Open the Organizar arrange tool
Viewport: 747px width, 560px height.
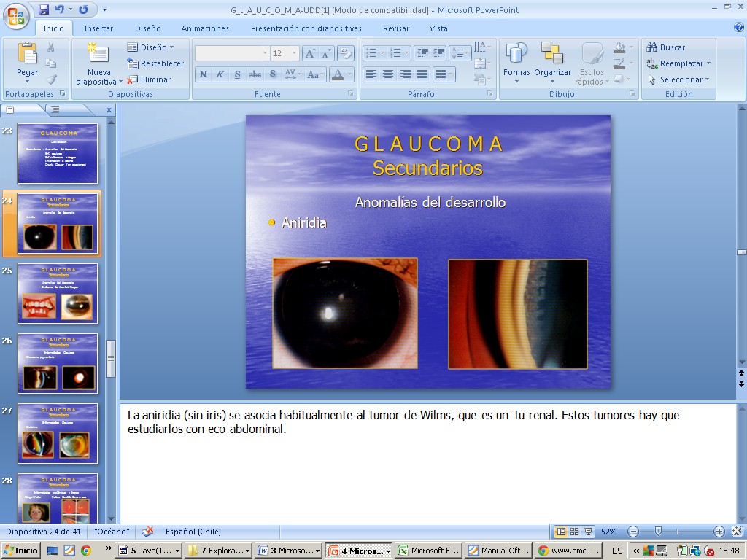(552, 54)
